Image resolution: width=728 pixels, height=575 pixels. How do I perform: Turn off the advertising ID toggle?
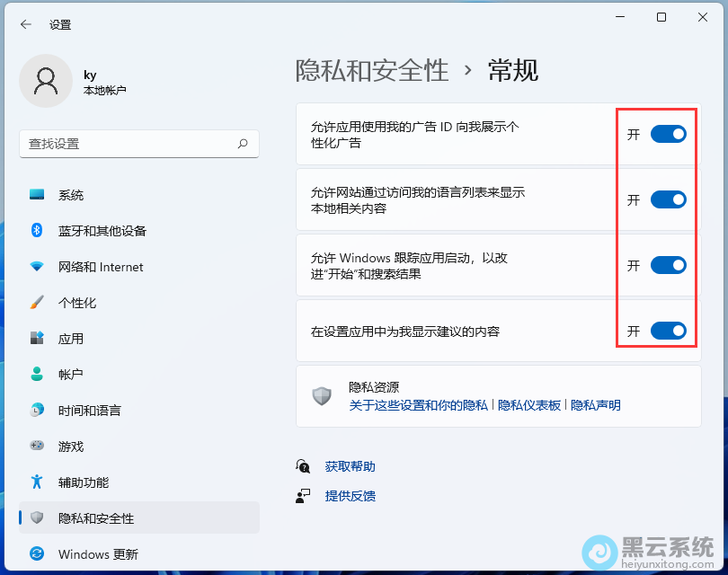pos(668,134)
